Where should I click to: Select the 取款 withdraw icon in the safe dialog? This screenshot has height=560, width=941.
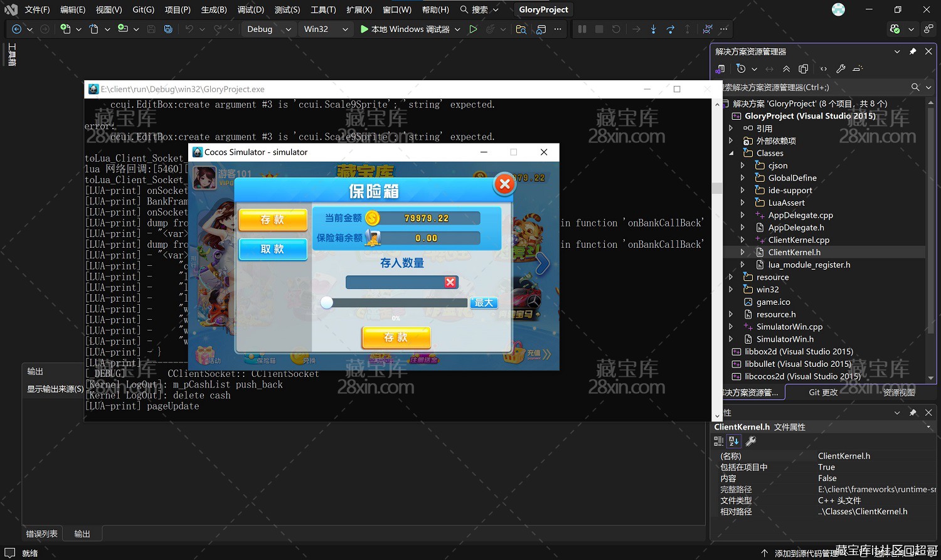[x=272, y=249]
